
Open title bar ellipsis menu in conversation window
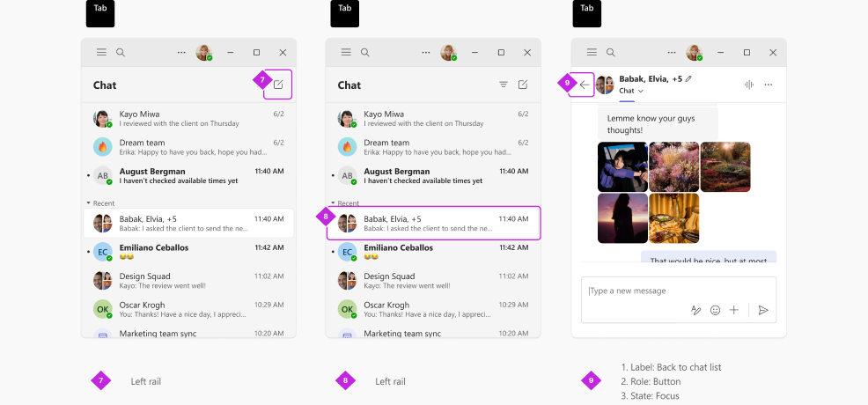click(x=672, y=53)
